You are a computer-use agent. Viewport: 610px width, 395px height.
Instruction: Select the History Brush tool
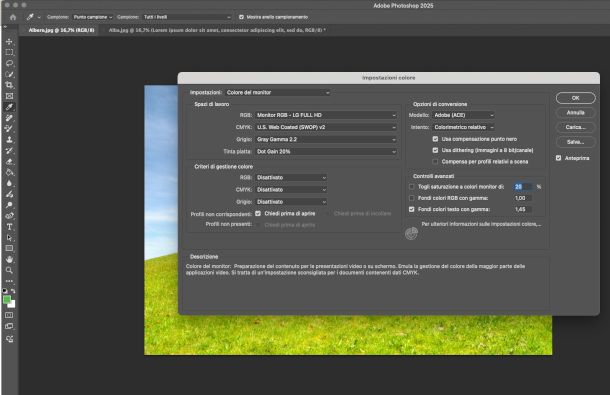click(9, 150)
